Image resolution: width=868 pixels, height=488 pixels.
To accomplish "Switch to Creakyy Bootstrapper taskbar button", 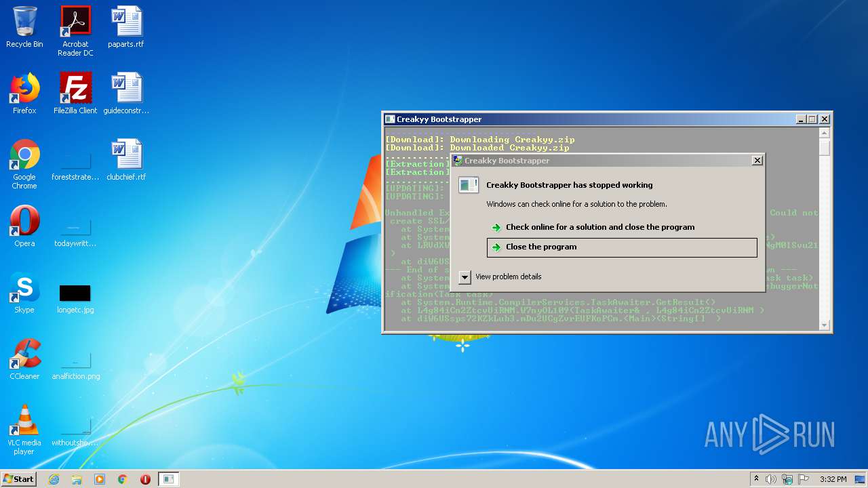I will tap(169, 479).
